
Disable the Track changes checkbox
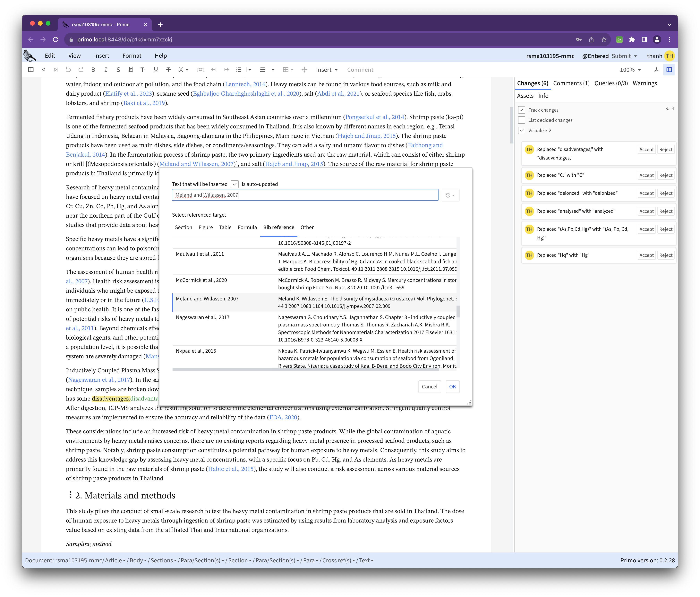(522, 110)
